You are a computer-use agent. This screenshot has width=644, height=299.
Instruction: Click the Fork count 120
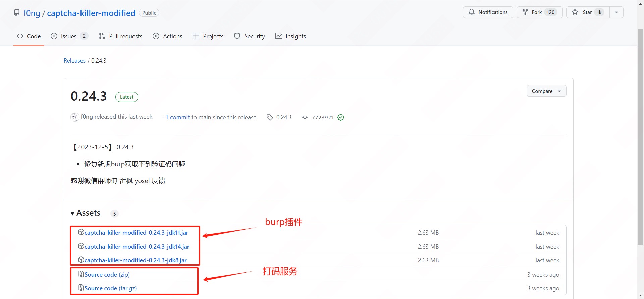pyautogui.click(x=551, y=12)
